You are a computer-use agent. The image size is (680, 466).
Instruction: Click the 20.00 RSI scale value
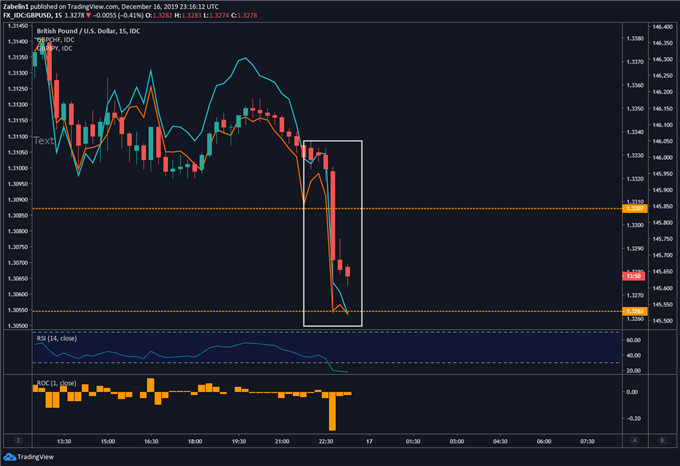click(634, 371)
